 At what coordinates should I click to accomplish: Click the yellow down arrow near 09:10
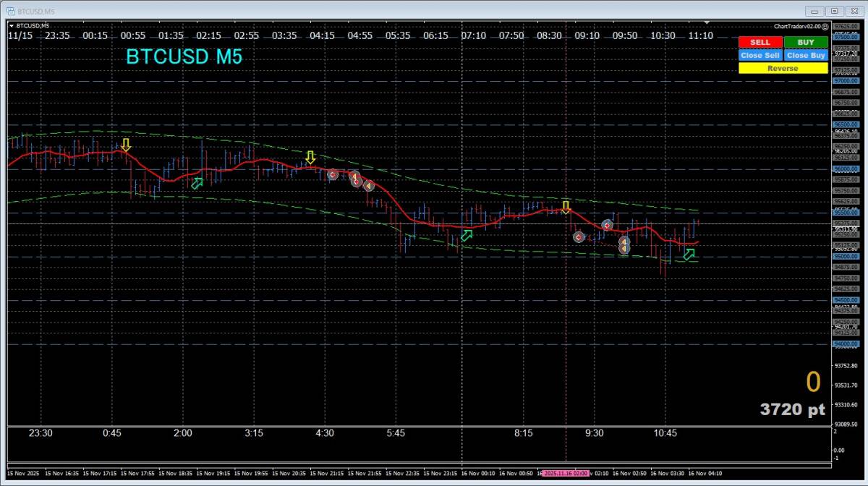click(x=566, y=208)
